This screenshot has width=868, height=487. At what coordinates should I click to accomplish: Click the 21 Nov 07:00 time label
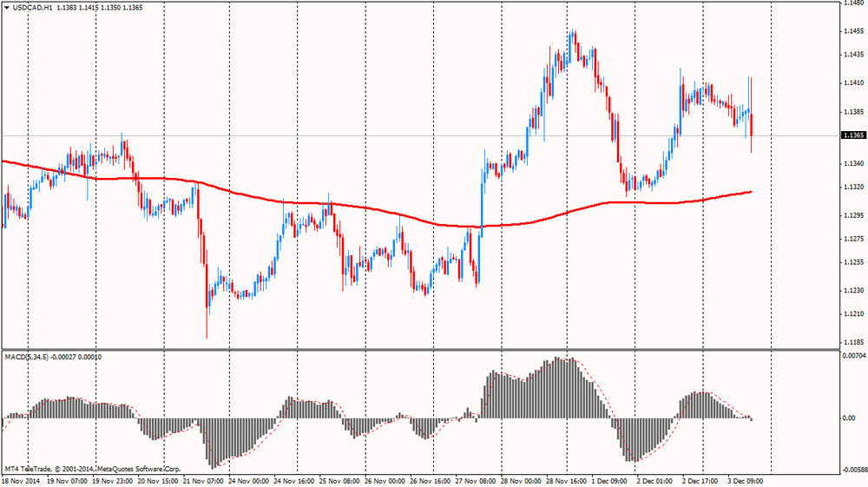click(x=203, y=482)
